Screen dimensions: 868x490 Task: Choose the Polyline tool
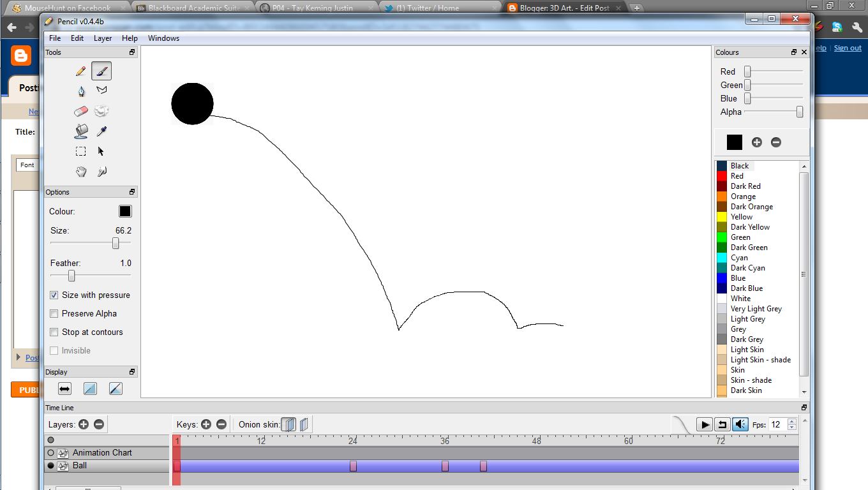point(101,91)
